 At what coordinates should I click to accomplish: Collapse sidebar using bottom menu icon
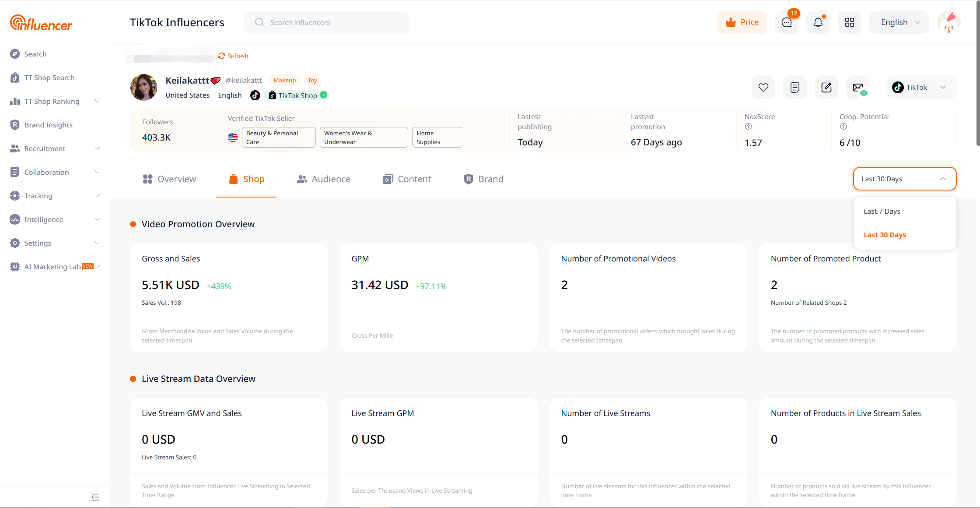pos(95,497)
